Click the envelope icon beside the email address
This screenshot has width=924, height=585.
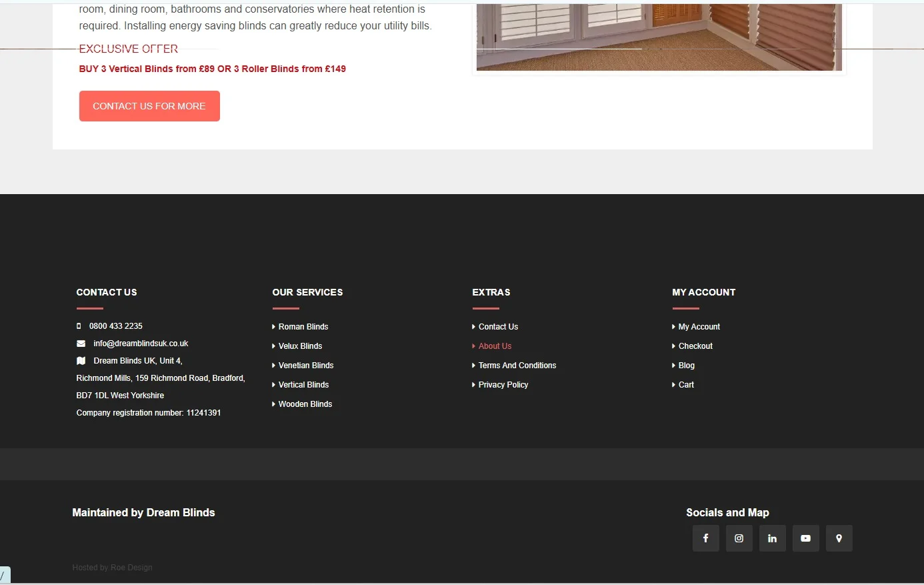(81, 344)
